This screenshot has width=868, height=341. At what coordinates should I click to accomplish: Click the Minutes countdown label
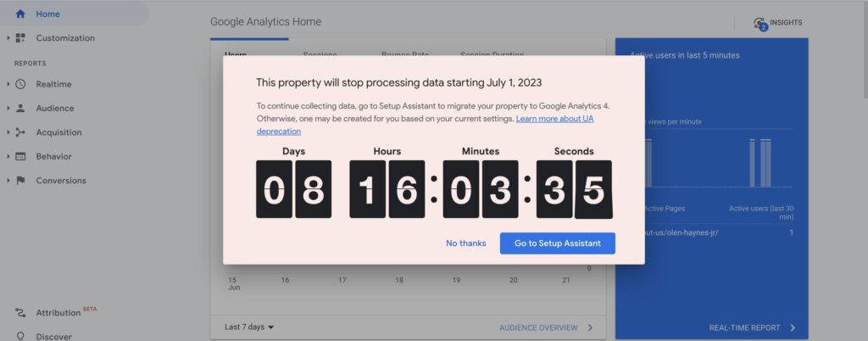tap(481, 151)
